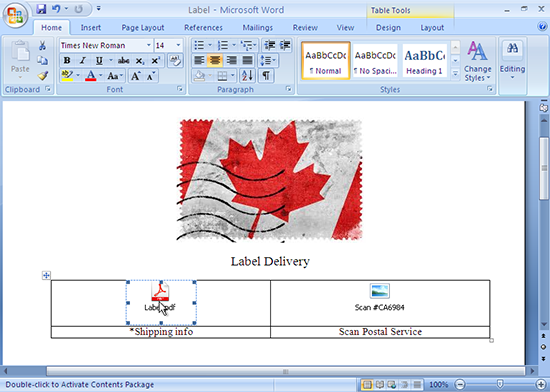Open Borders dropdown arrow
This screenshot has width=550, height=392.
[232, 76]
